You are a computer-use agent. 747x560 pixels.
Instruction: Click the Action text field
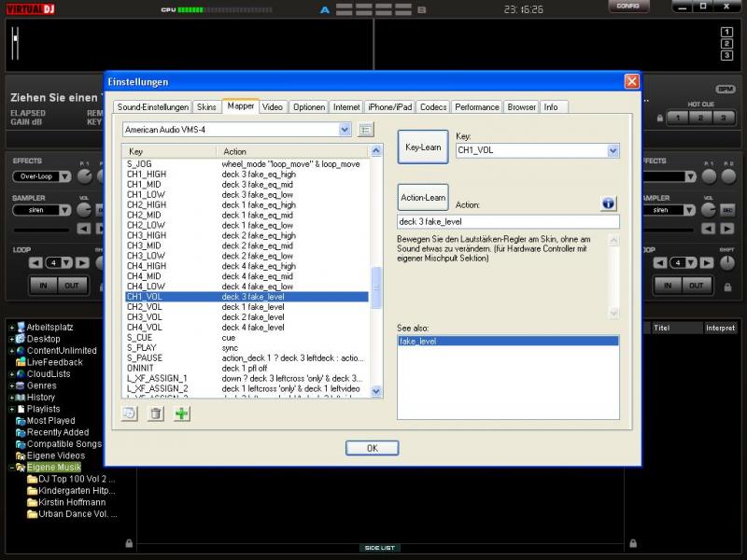[x=508, y=222]
